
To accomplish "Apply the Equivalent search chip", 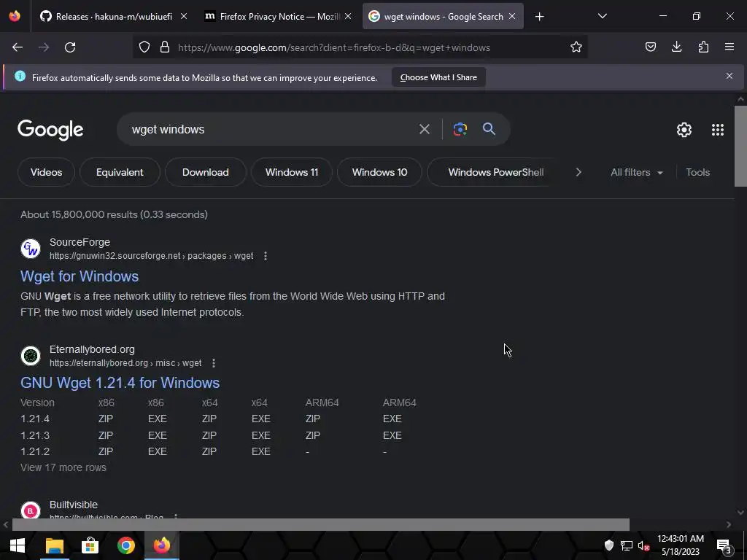I will coord(120,172).
